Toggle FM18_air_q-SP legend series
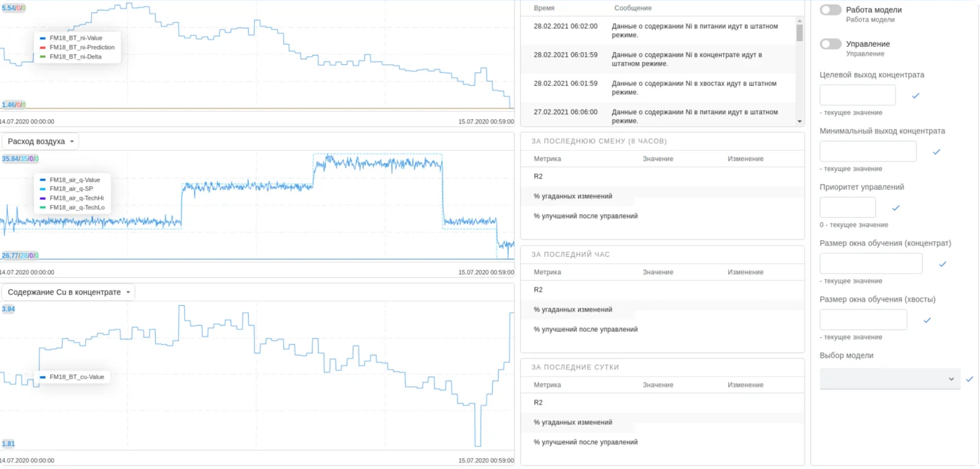 pos(66,189)
